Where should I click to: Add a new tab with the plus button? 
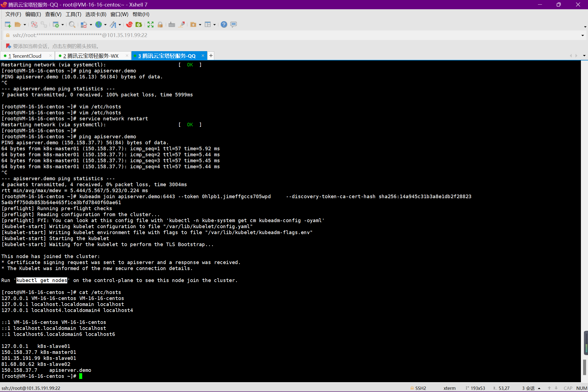pyautogui.click(x=211, y=56)
